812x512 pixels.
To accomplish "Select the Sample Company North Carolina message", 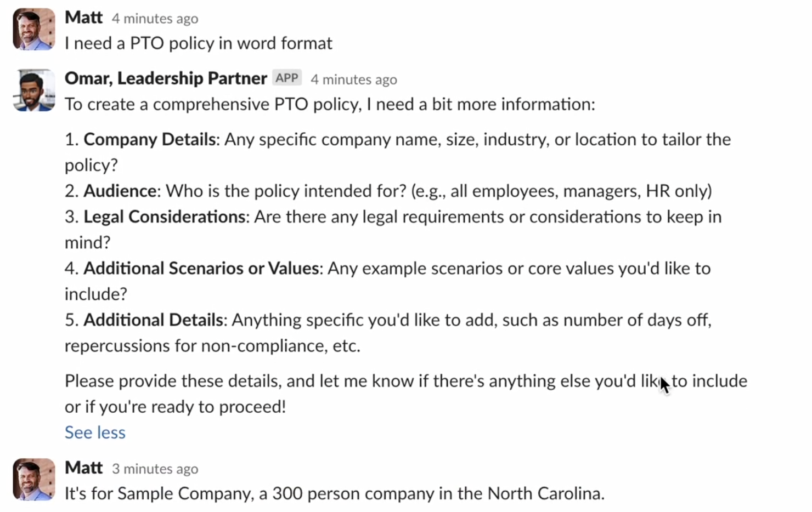I will [x=334, y=493].
